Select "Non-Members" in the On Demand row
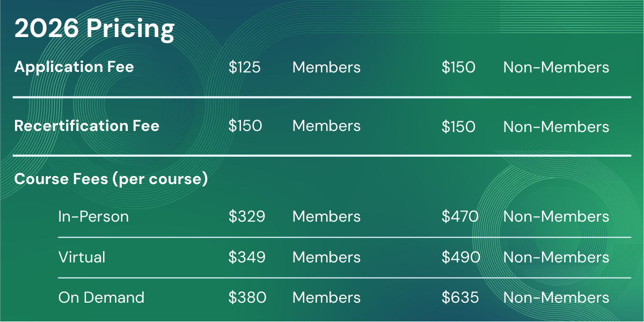The image size is (644, 322). [x=556, y=297]
